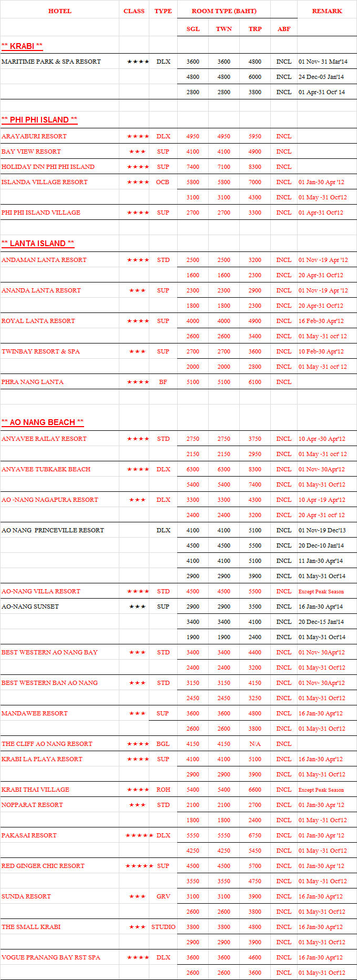This screenshot has height=980, width=357.
Task: Select BEST WESTERN AO NANG BAY name
Action: tap(49, 652)
